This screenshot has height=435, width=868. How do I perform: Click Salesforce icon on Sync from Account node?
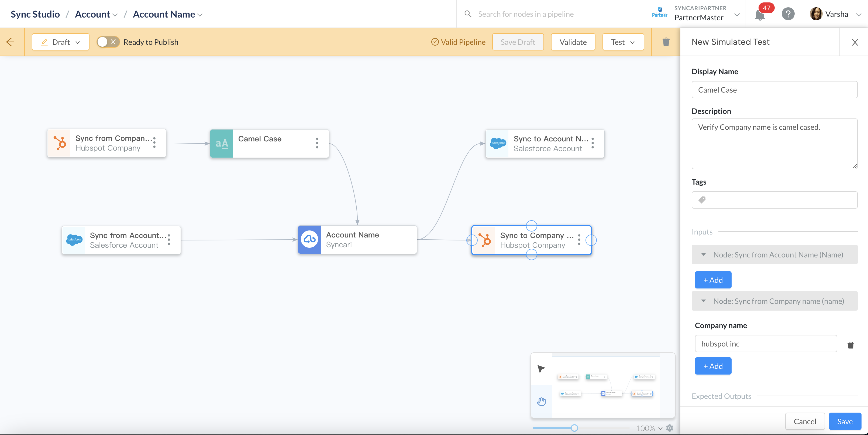pos(74,240)
